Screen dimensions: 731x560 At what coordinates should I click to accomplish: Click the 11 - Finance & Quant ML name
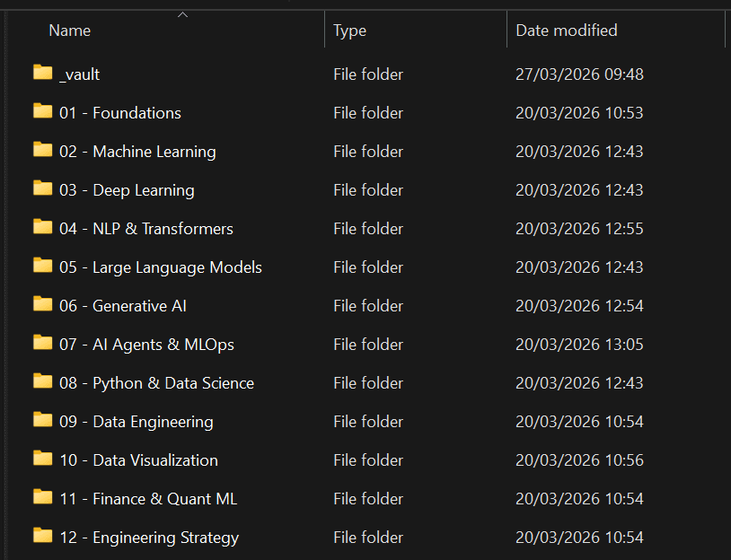coord(148,499)
